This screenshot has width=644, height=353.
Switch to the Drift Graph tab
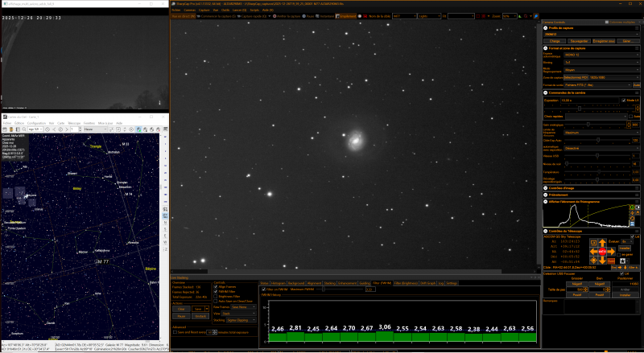pos(428,283)
